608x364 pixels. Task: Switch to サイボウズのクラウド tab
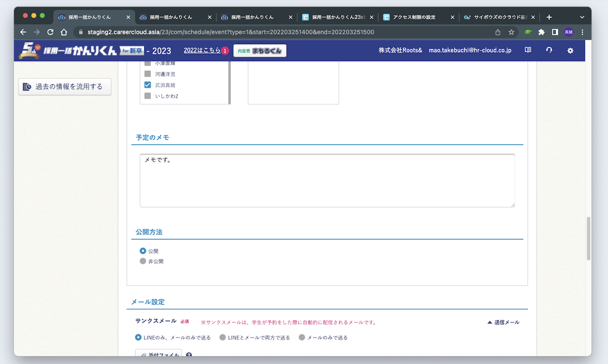tap(497, 17)
